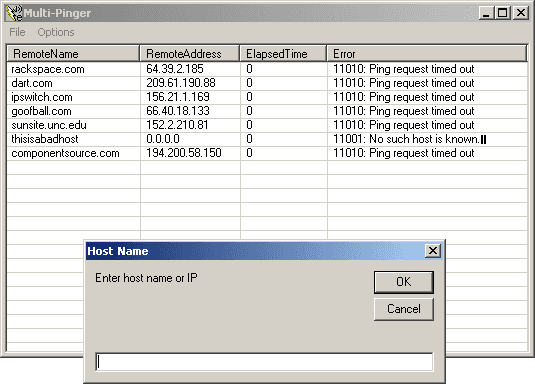
Task: Click address 0.0.0.0
Action: coord(163,139)
